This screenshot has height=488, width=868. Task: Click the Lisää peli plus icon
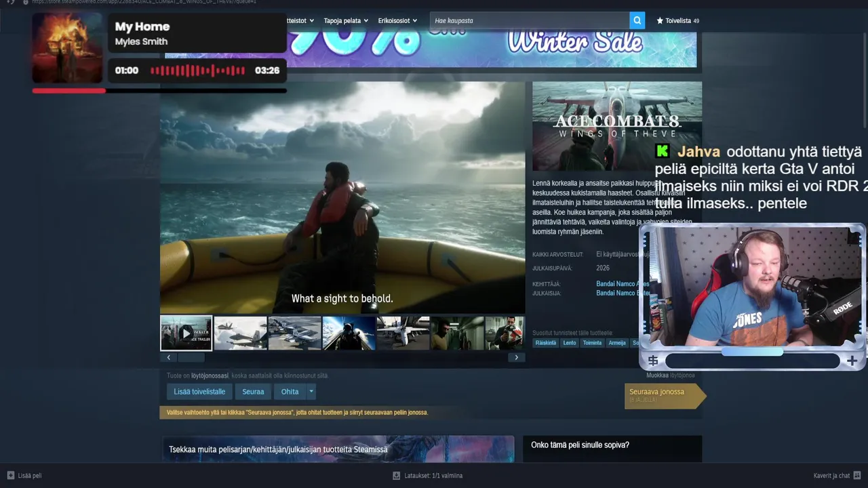11,475
